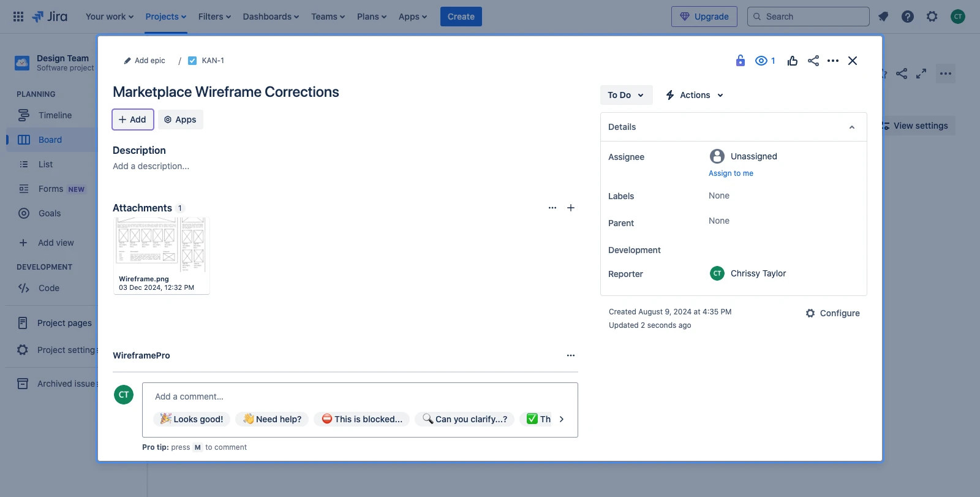Click reporter Chrissy Taylor
The image size is (980, 497).
(748, 273)
